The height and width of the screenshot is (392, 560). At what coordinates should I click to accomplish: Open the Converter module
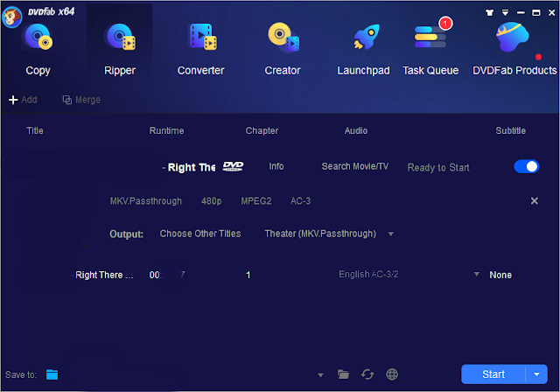point(200,49)
